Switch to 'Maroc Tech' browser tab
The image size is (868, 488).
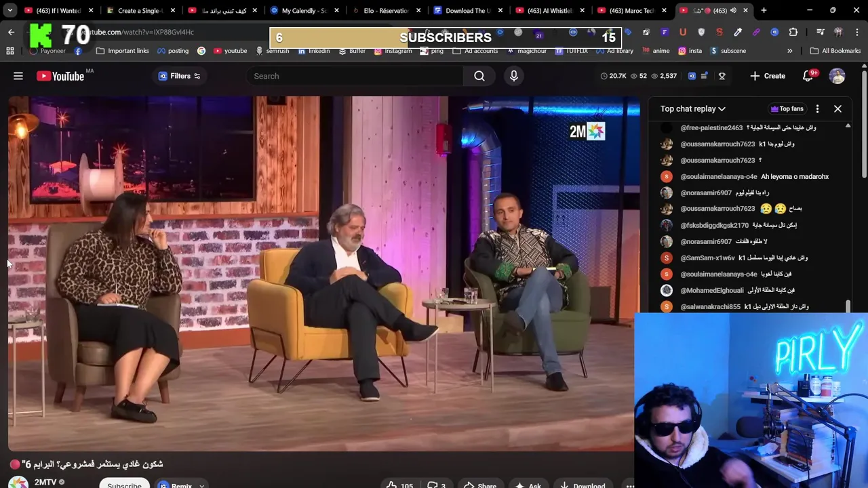632,10
